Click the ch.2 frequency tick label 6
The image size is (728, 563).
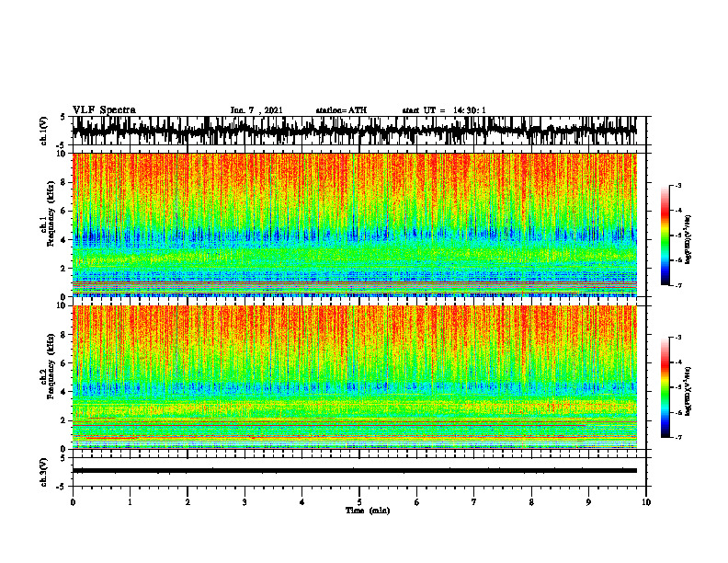pos(64,363)
